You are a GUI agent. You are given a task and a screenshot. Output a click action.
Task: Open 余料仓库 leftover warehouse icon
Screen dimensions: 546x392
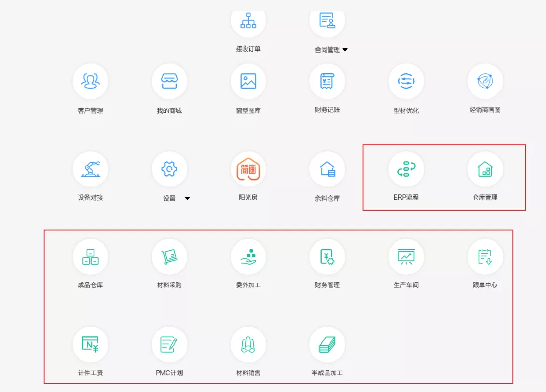tap(327, 169)
